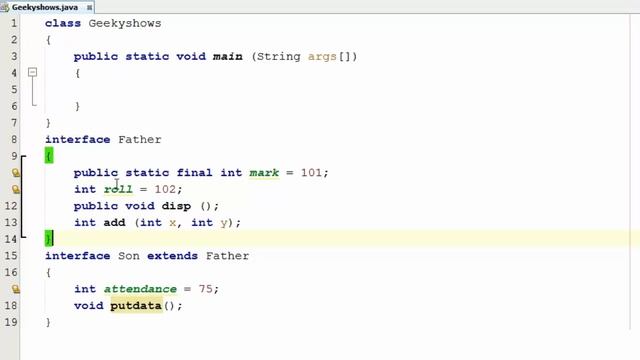Click the value 101

[311, 173]
